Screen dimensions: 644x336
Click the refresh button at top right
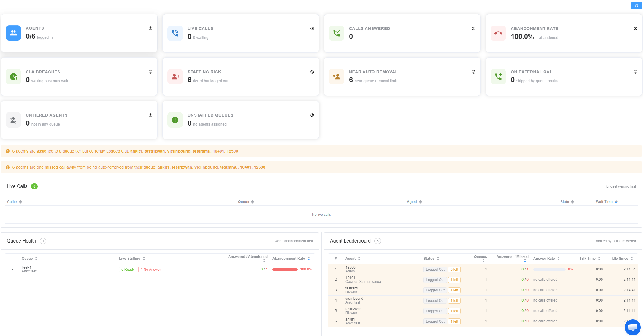click(636, 6)
